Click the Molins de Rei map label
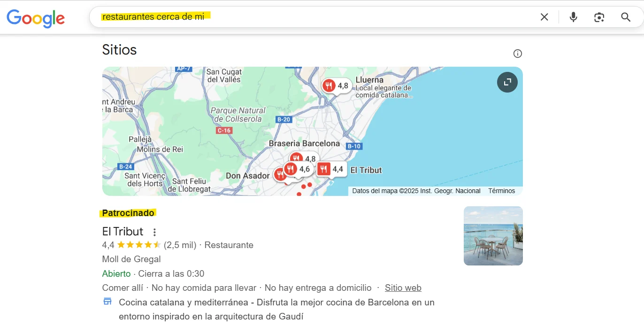Image resolution: width=644 pixels, height=327 pixels. coord(160,149)
